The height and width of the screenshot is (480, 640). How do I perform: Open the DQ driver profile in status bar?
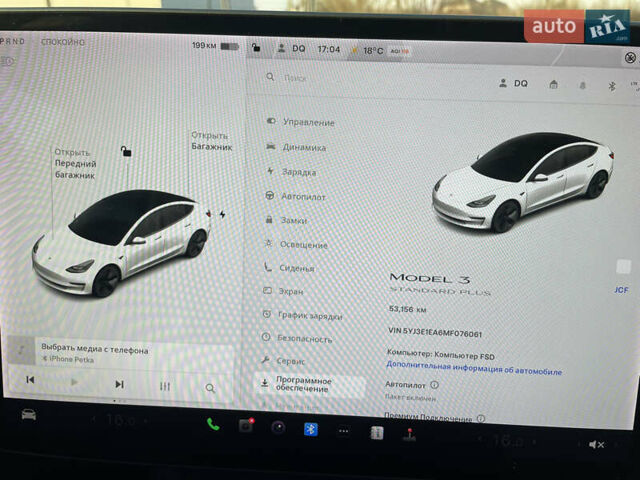[291, 49]
